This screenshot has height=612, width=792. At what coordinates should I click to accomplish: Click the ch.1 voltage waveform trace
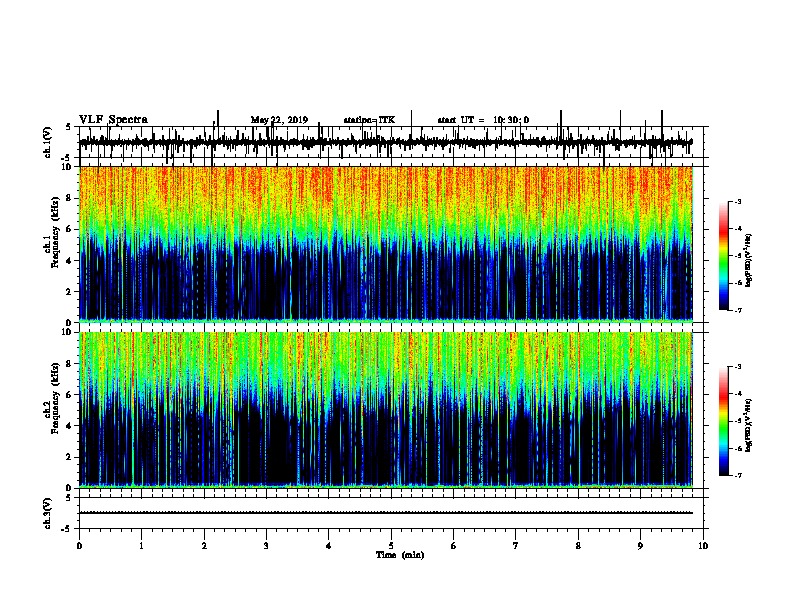[386, 143]
